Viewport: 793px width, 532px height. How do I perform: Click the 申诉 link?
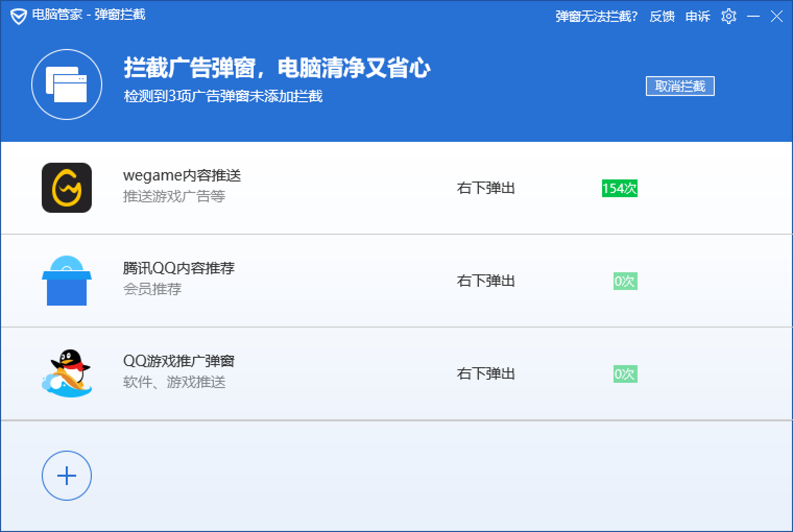698,17
